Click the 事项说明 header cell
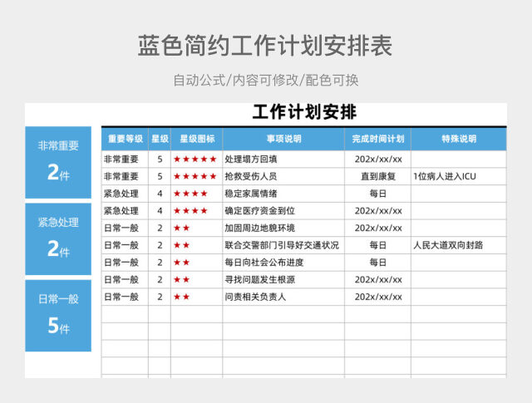532x403 pixels. 283,139
